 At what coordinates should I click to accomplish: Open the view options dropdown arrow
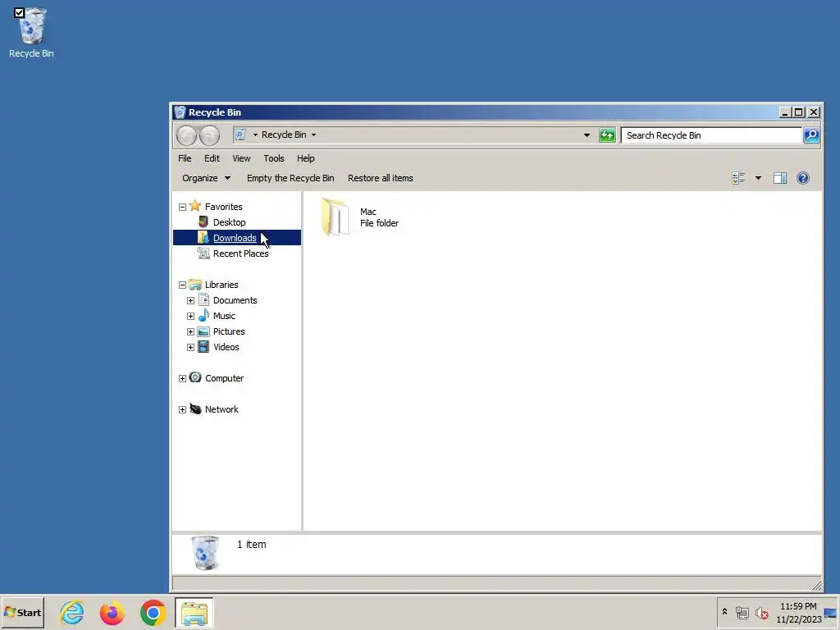pyautogui.click(x=758, y=178)
